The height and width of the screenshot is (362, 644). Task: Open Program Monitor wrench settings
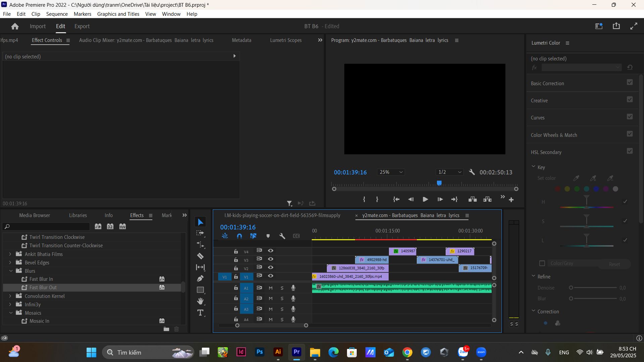[x=472, y=172]
